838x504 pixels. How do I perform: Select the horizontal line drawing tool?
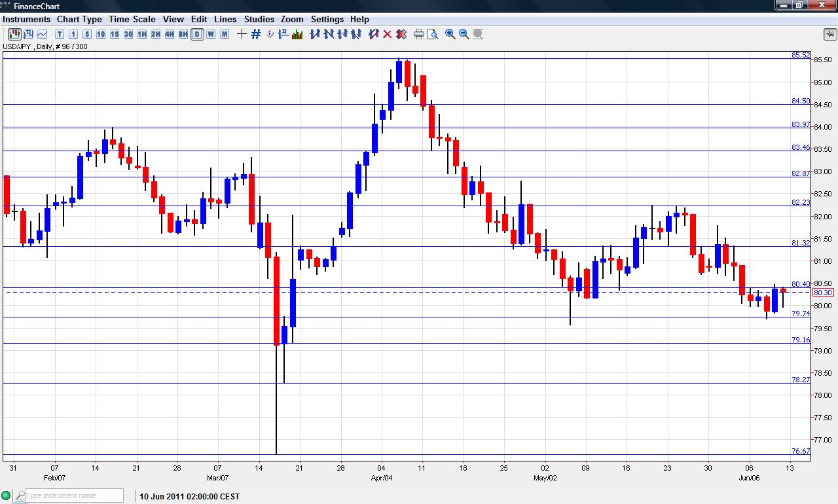pyautogui.click(x=342, y=34)
